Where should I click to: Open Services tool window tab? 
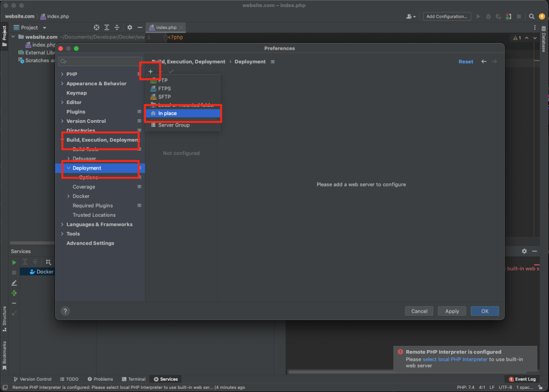pos(166,379)
